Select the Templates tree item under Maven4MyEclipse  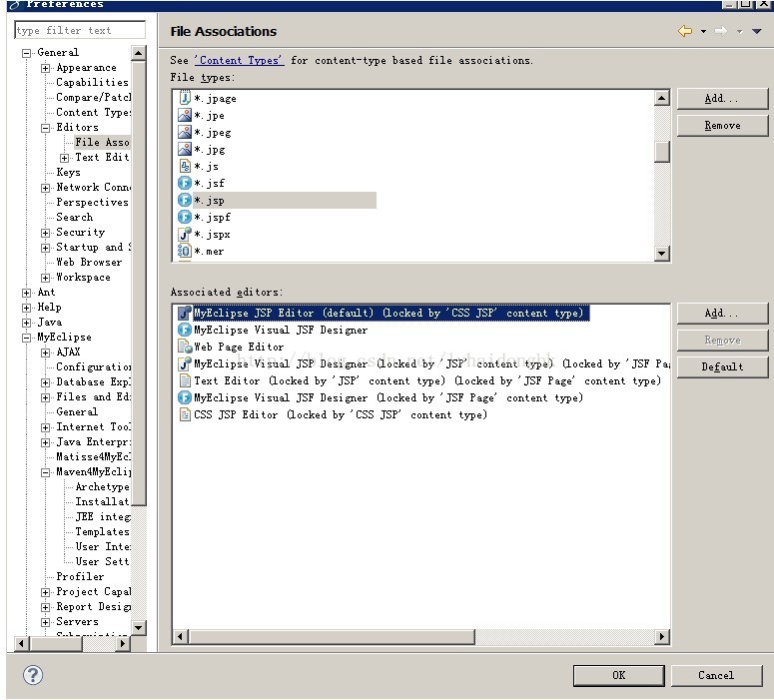[x=102, y=531]
